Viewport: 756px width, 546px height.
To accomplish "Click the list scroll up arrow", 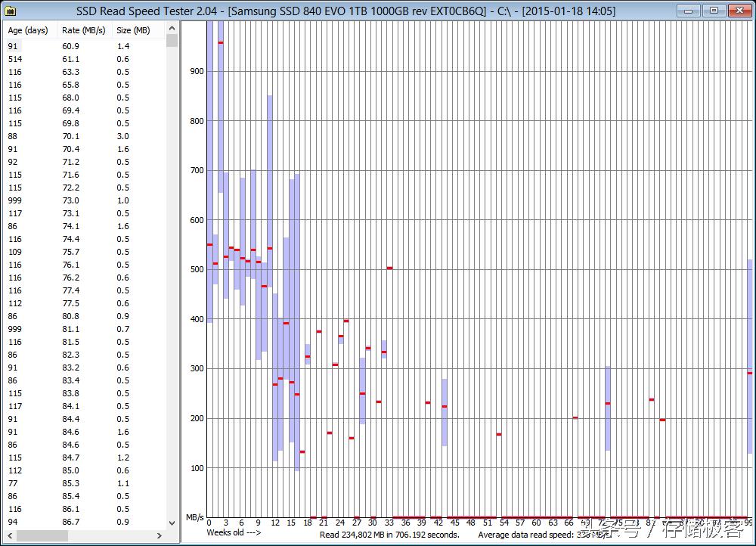I will pos(172,29).
